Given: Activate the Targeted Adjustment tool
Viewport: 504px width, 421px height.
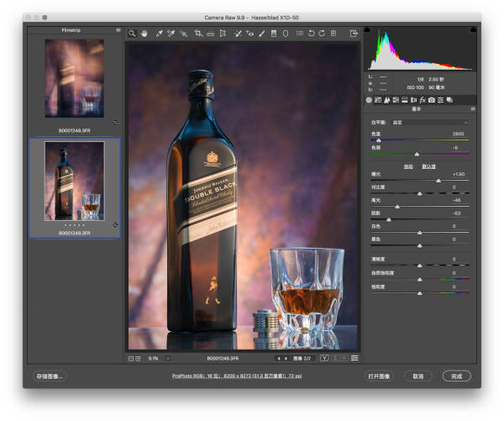Looking at the screenshot, I should (x=183, y=33).
